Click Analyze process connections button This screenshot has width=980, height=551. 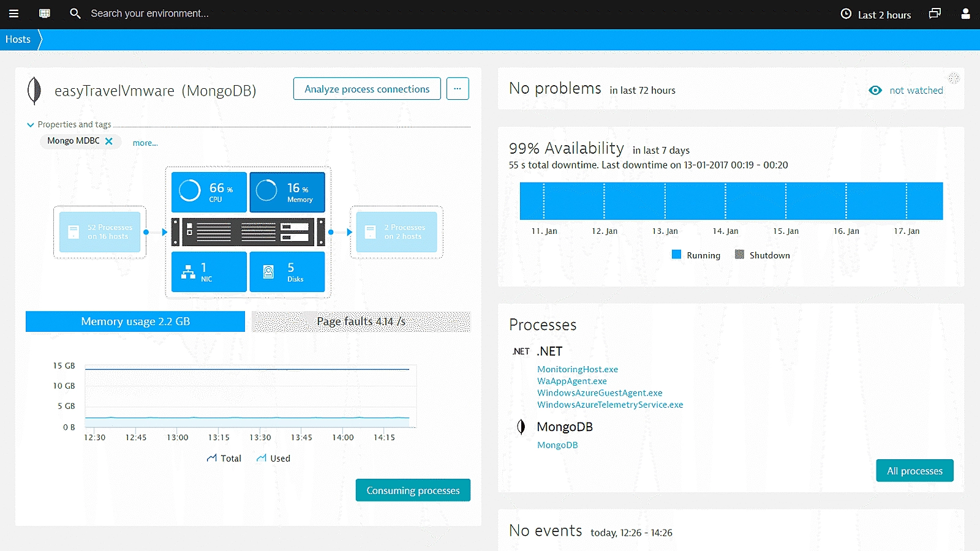[367, 89]
